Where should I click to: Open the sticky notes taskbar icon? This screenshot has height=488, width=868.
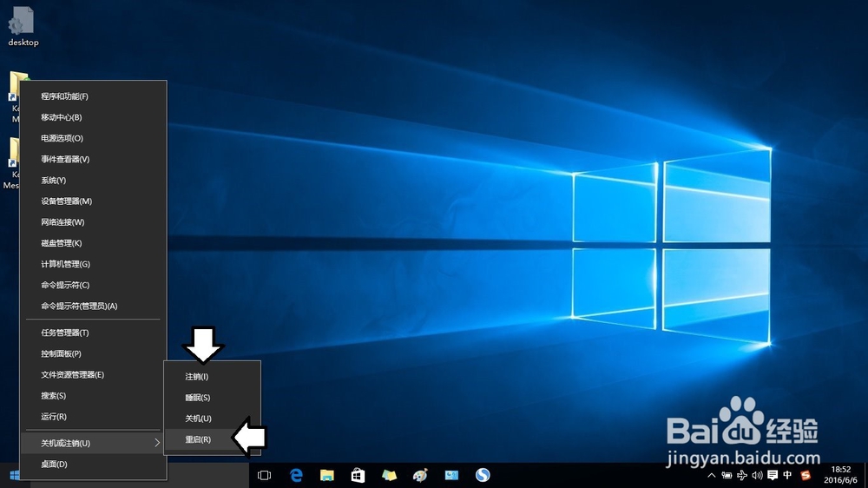(x=389, y=475)
